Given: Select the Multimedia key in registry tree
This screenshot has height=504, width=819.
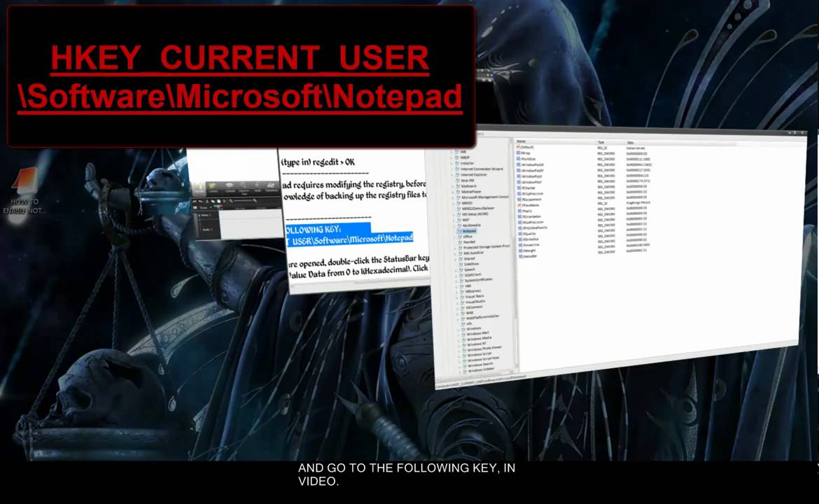Looking at the screenshot, I should 472,225.
